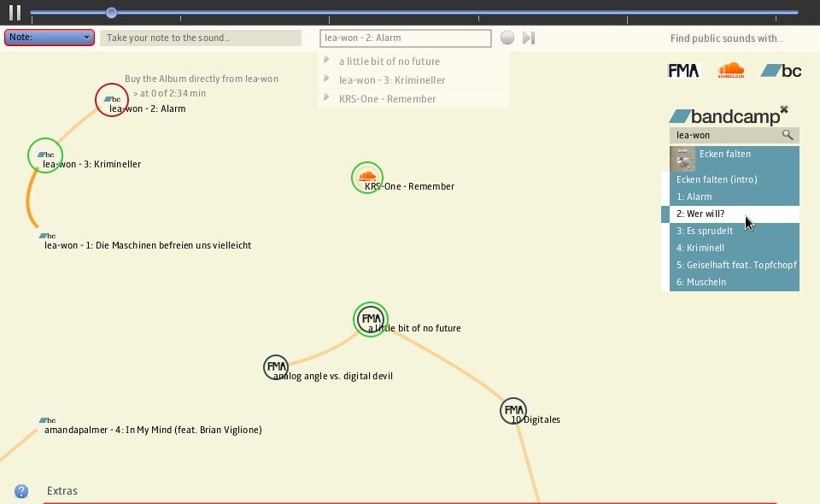
Task: Skip to next track in playlist
Action: [x=529, y=38]
